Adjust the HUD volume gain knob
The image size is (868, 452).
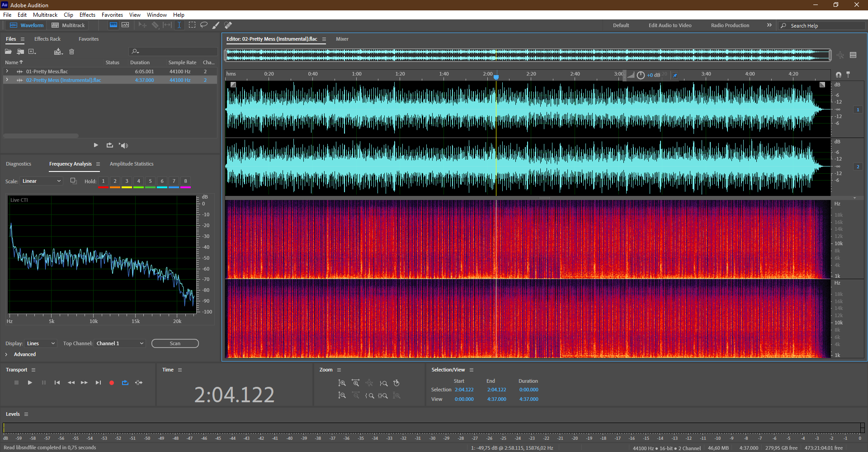click(641, 75)
